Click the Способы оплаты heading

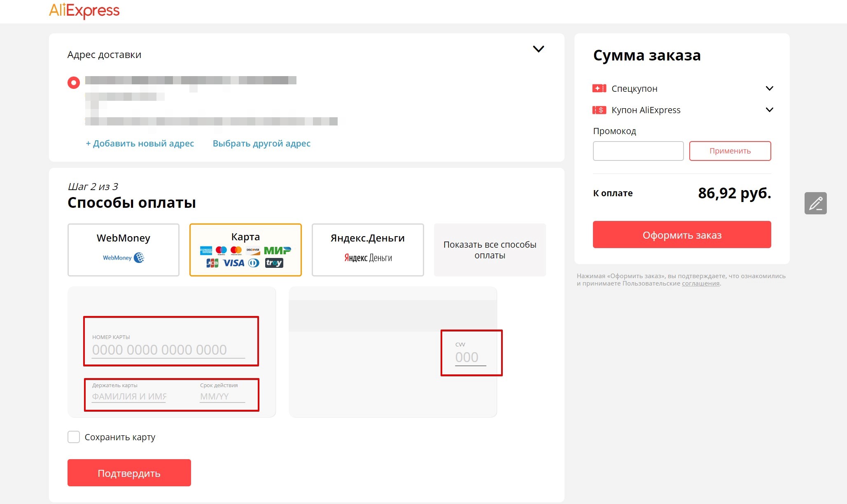(132, 203)
